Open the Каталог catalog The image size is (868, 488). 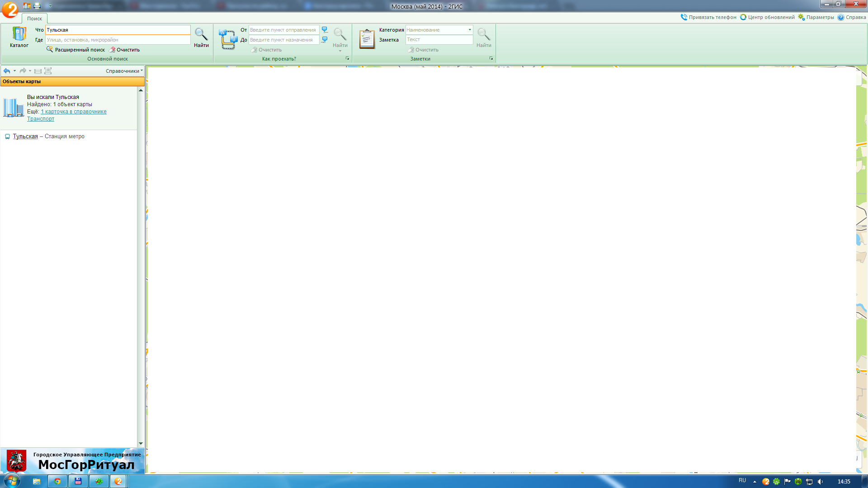(x=19, y=37)
